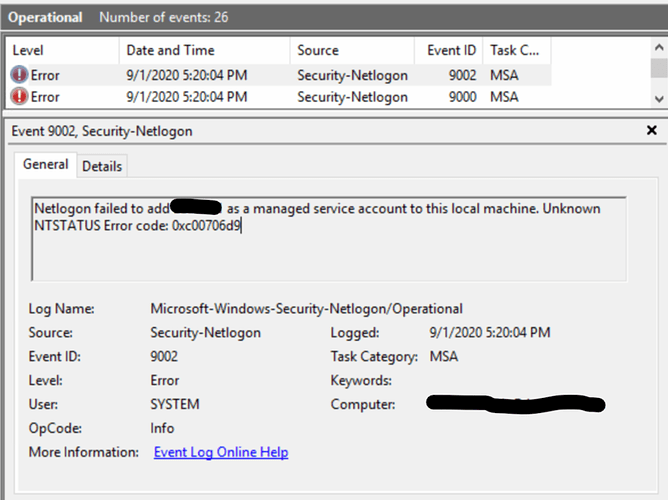
Task: Click the SYSTEM user value
Action: (x=175, y=404)
